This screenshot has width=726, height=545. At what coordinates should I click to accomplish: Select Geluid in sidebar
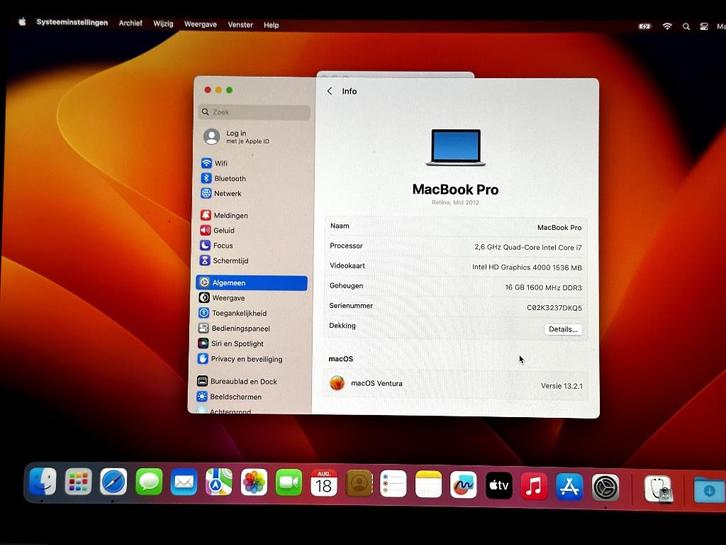coord(223,230)
